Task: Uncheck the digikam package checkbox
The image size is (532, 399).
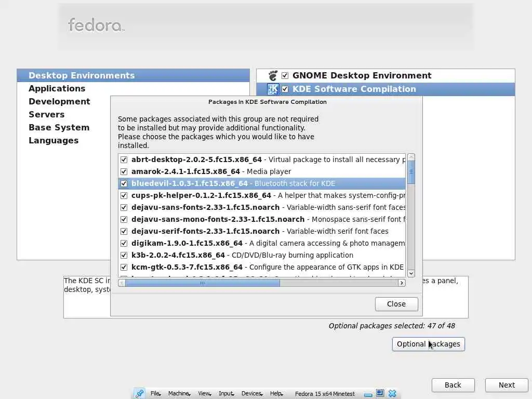Action: (x=124, y=243)
